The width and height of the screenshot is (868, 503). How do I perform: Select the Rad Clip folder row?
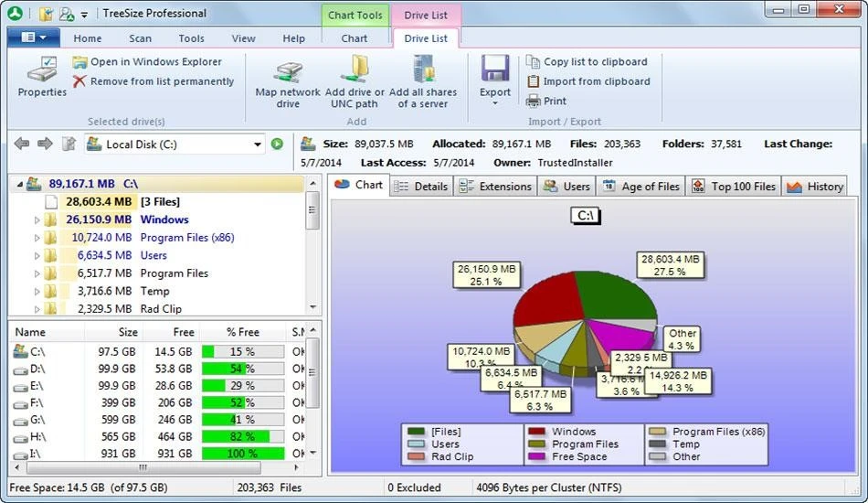[x=157, y=308]
